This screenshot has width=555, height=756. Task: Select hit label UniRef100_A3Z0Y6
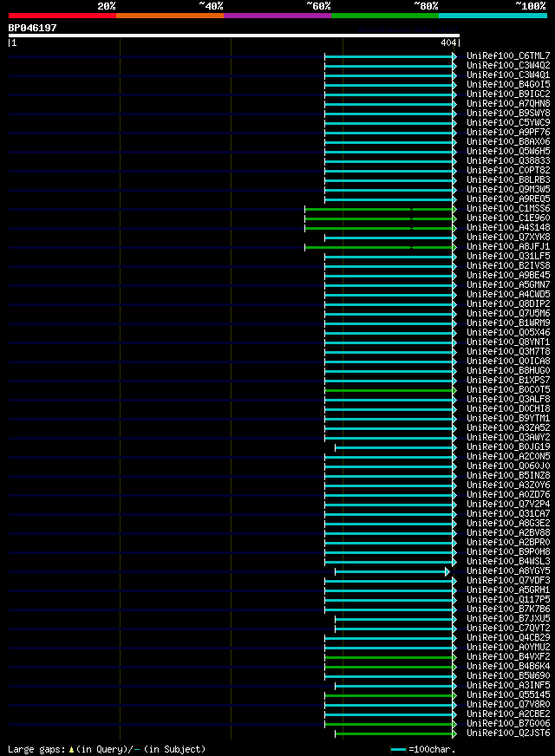tap(508, 485)
